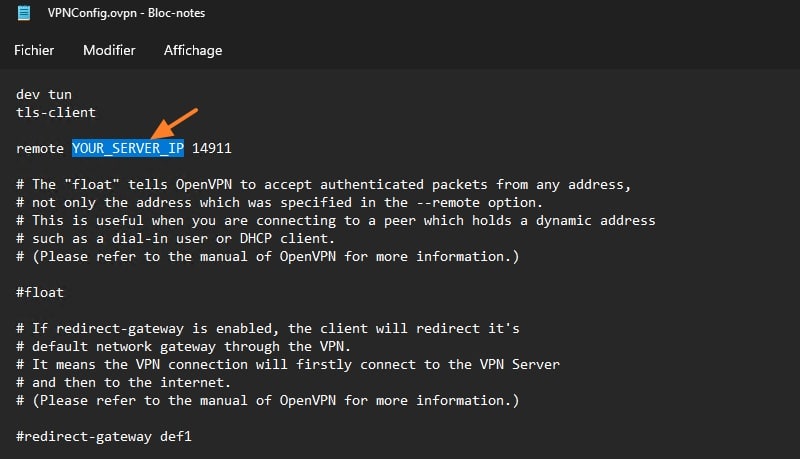Place cursor on port number 14911
Image resolution: width=800 pixels, height=459 pixels.
[x=212, y=148]
